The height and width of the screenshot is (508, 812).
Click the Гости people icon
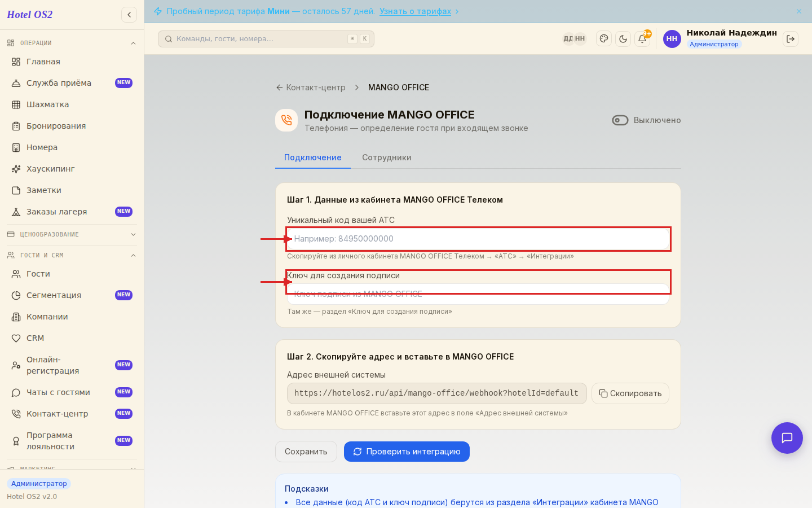pyautogui.click(x=16, y=274)
